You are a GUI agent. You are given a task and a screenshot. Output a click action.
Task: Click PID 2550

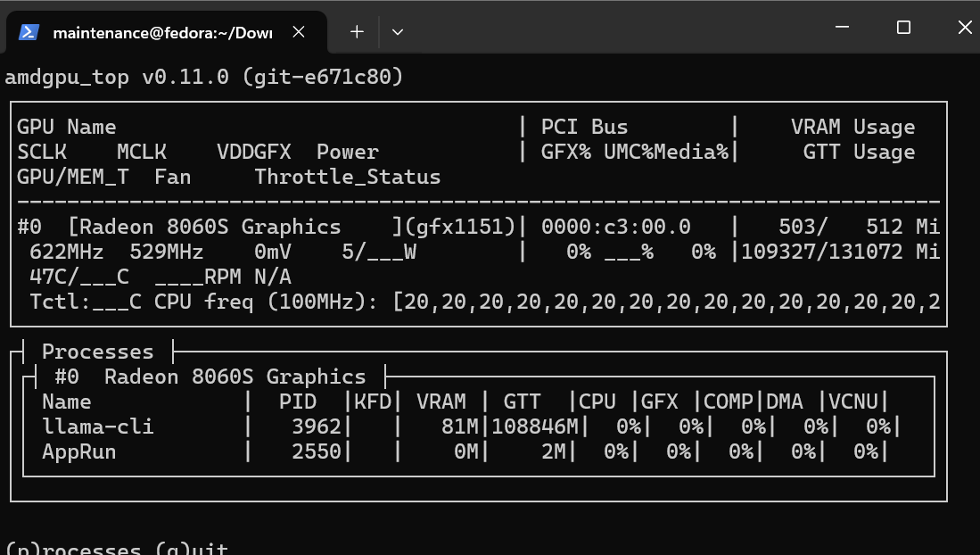(x=317, y=452)
